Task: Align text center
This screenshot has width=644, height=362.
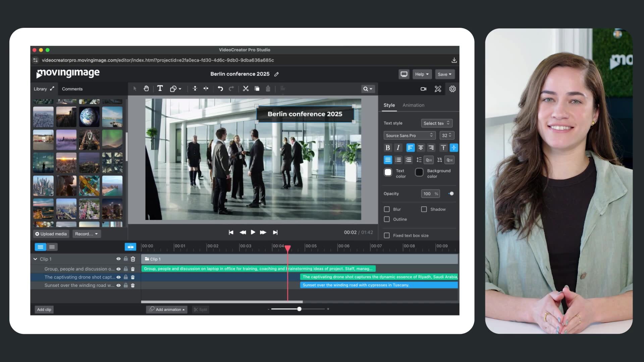Action: pyautogui.click(x=421, y=147)
